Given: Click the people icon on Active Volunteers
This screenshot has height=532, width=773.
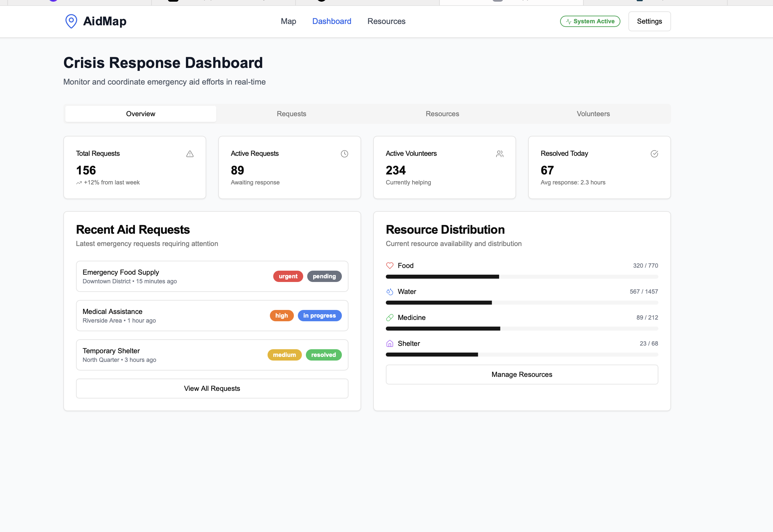Looking at the screenshot, I should pos(499,154).
